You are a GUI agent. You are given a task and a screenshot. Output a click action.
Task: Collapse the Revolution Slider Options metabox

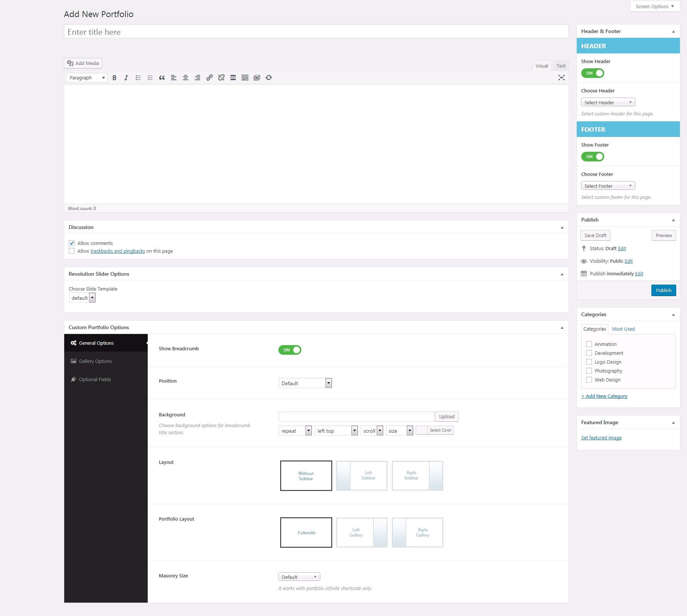pos(562,274)
